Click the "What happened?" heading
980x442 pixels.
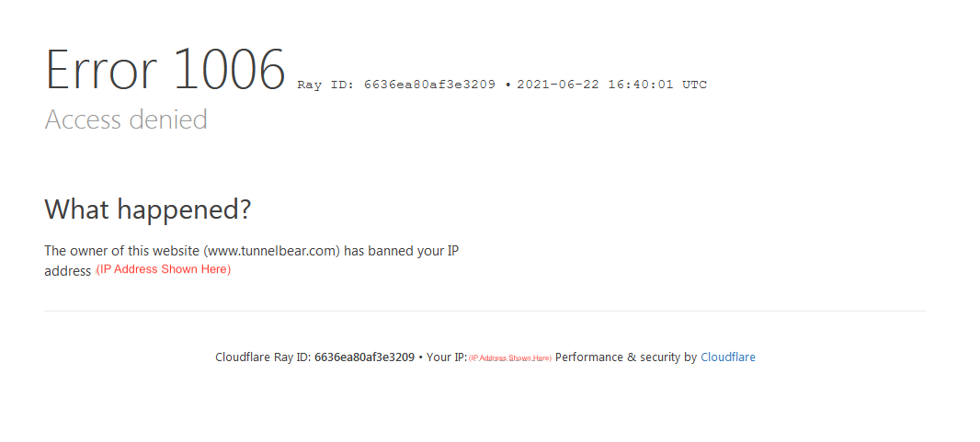click(x=147, y=210)
